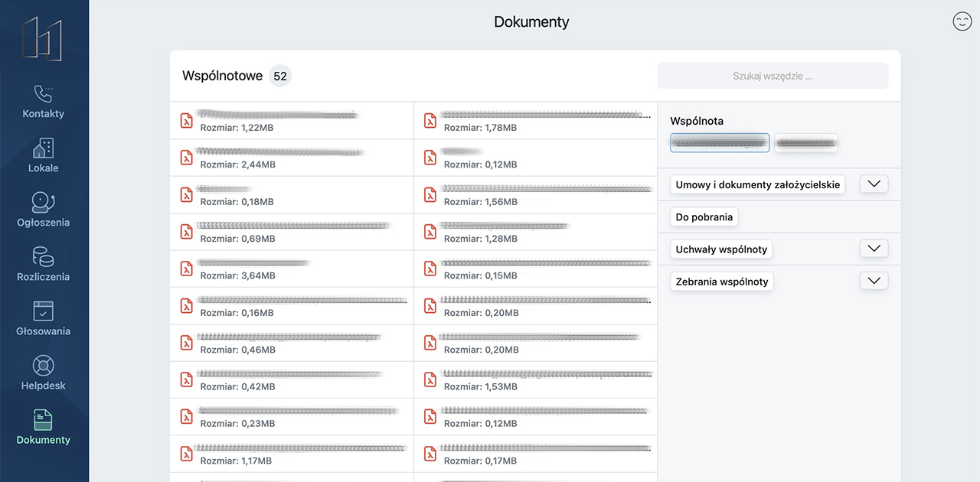980x482 pixels.
Task: Open the Kontakty phone icon
Action: coord(44,94)
